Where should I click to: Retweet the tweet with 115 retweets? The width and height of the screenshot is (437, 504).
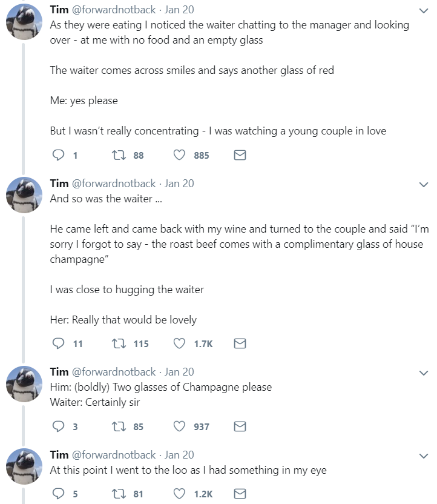pos(119,343)
